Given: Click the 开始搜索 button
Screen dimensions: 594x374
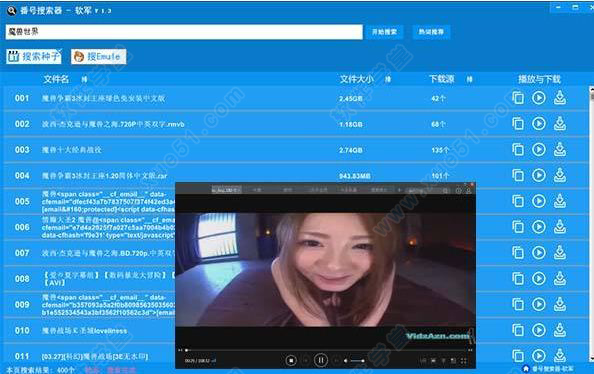Looking at the screenshot, I should click(384, 32).
